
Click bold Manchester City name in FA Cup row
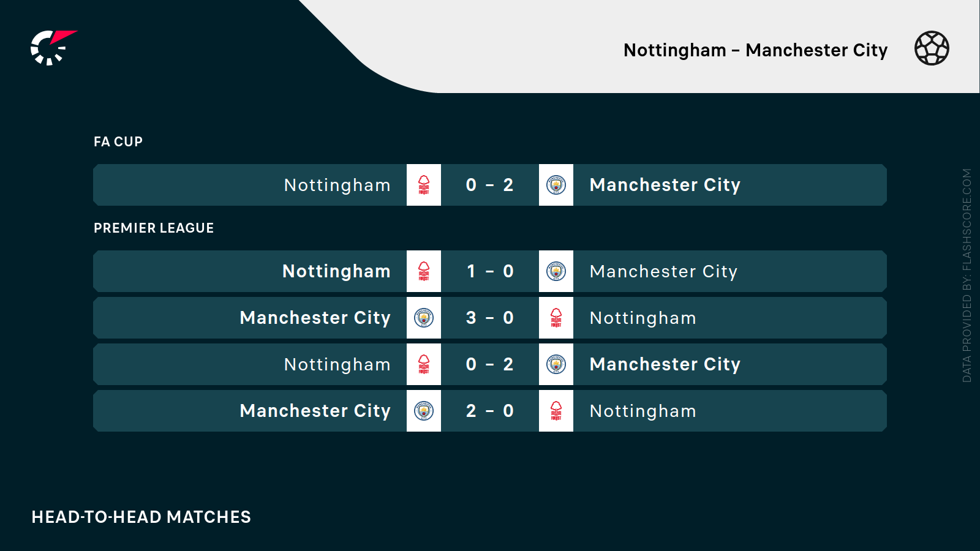pyautogui.click(x=665, y=185)
